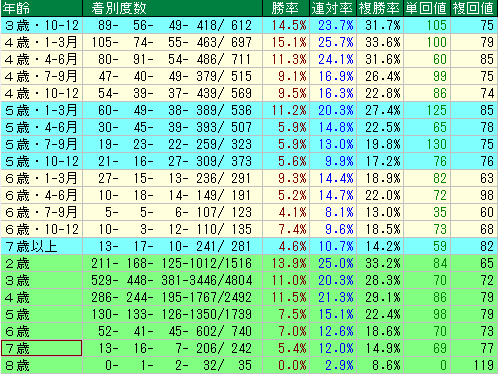The height and width of the screenshot is (374, 498).
Task: Sort by the 勝率 column header
Action: click(x=286, y=8)
